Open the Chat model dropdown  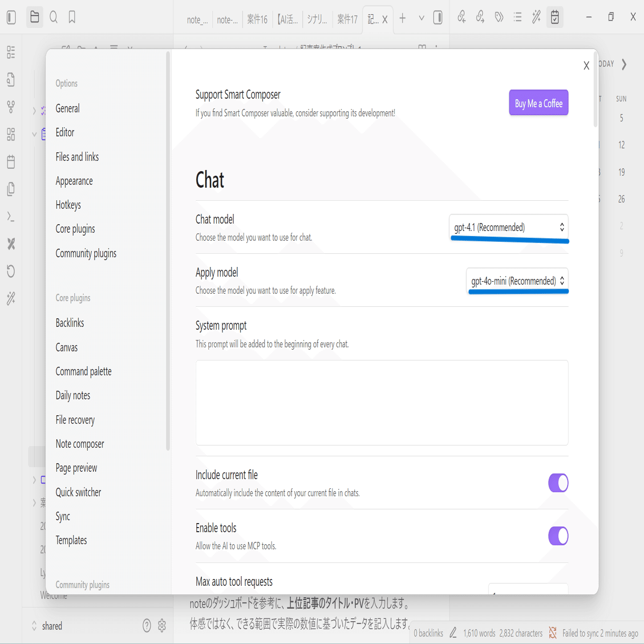(508, 227)
